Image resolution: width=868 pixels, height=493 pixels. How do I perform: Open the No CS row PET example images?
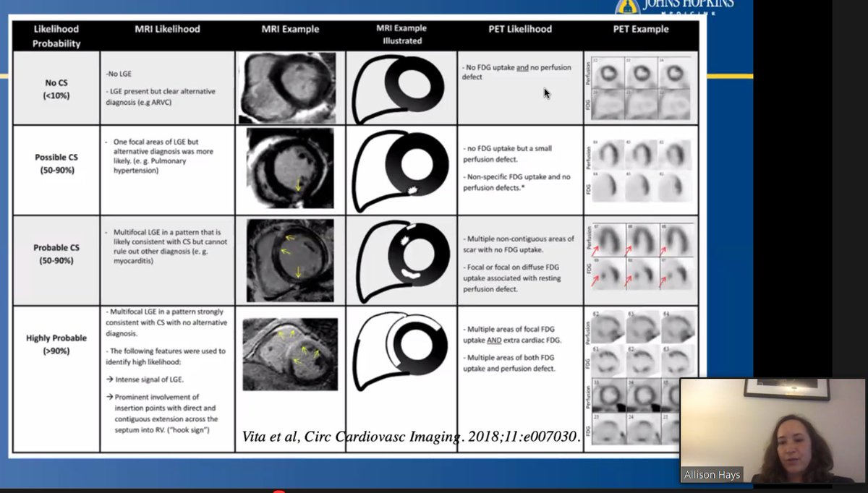click(640, 87)
